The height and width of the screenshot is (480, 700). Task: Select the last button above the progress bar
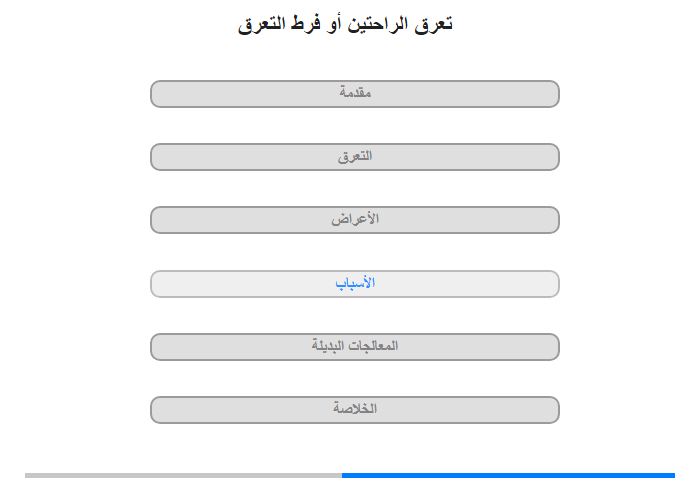pyautogui.click(x=355, y=409)
